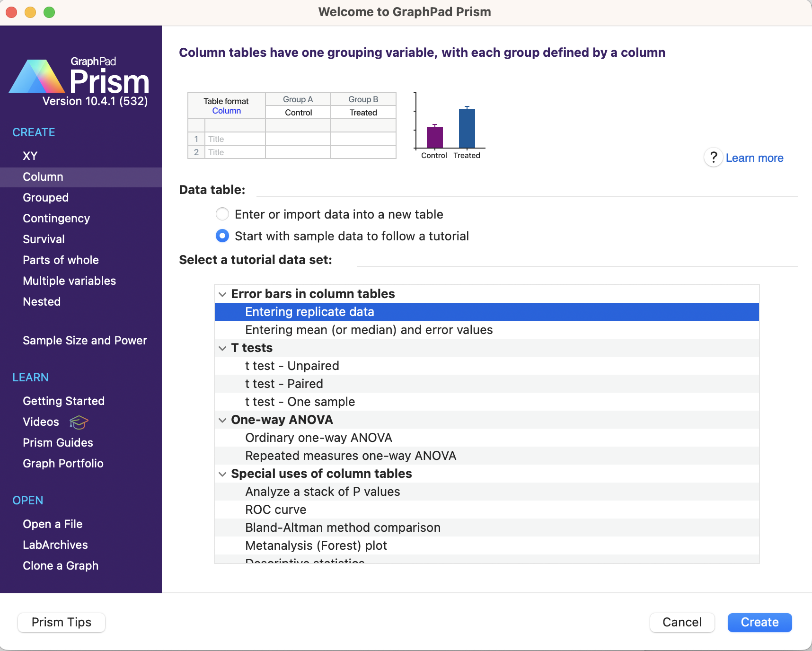
Task: Collapse the 'One-way ANOVA' group
Action: click(x=222, y=420)
